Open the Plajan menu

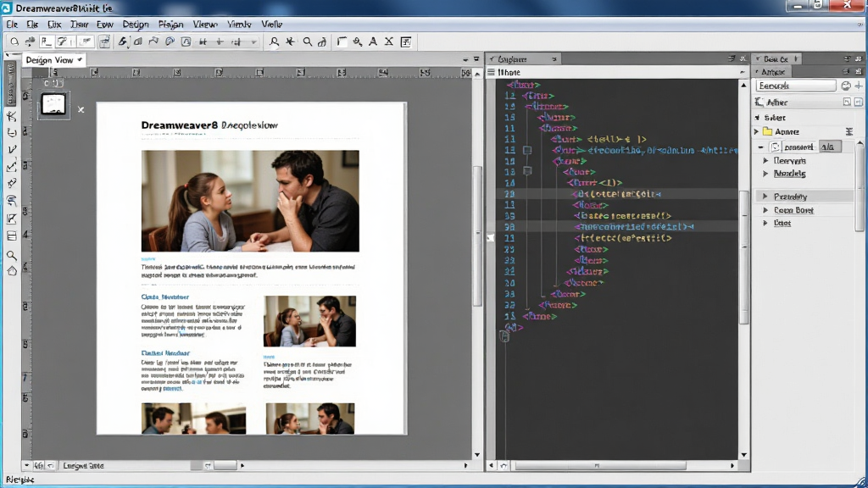170,25
